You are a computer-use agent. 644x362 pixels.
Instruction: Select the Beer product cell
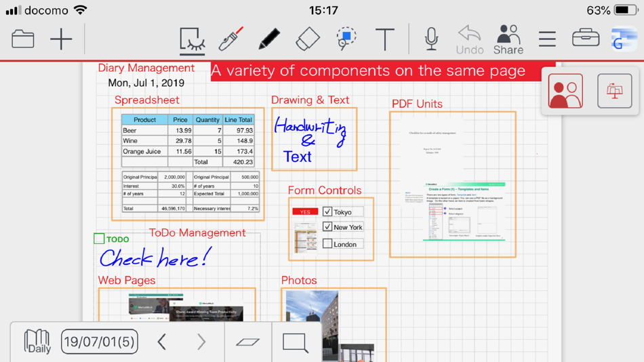(x=144, y=130)
